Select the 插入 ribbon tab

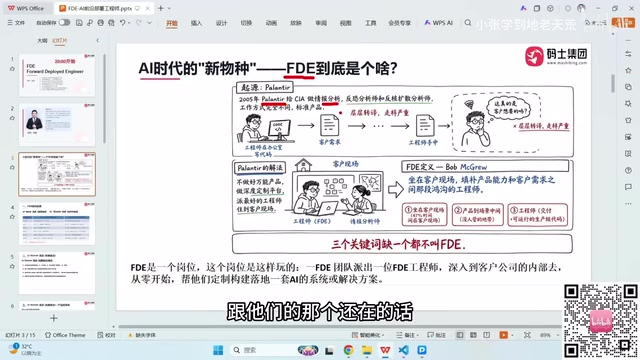tap(196, 23)
